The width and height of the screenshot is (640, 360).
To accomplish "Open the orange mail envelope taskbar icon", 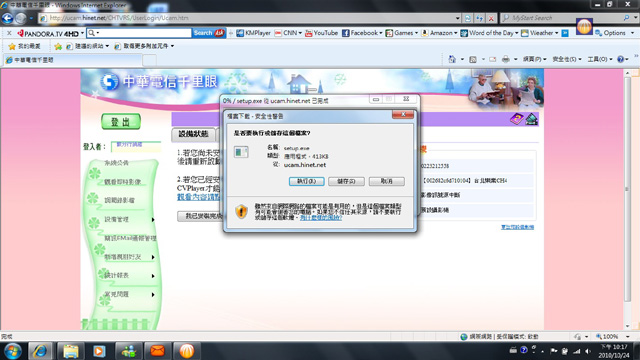I will click(x=158, y=351).
